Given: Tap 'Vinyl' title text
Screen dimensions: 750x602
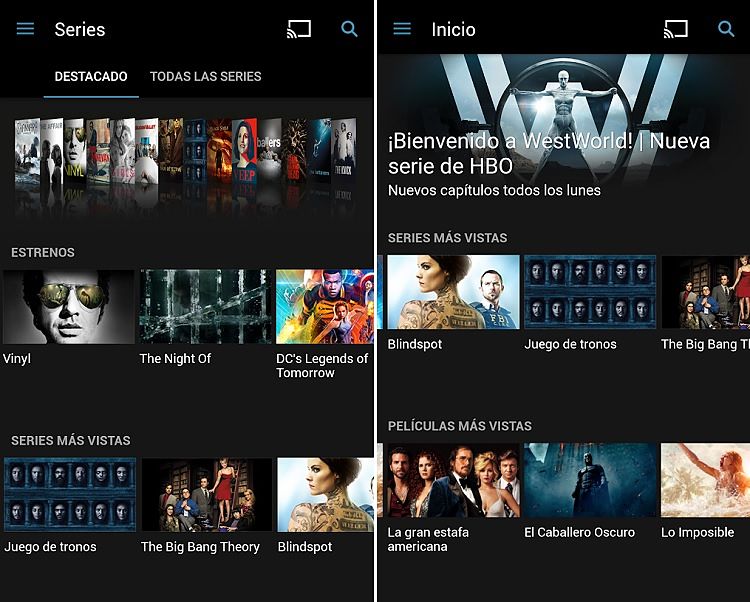Looking at the screenshot, I should click(17, 359).
